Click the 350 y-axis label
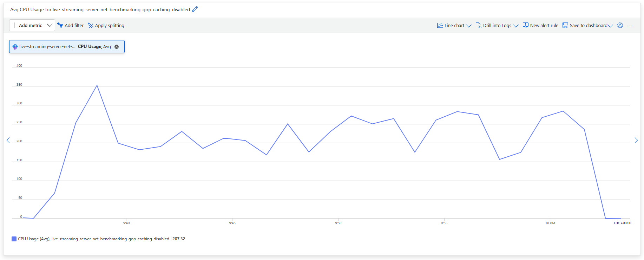The width and height of the screenshot is (644, 260). click(19, 85)
